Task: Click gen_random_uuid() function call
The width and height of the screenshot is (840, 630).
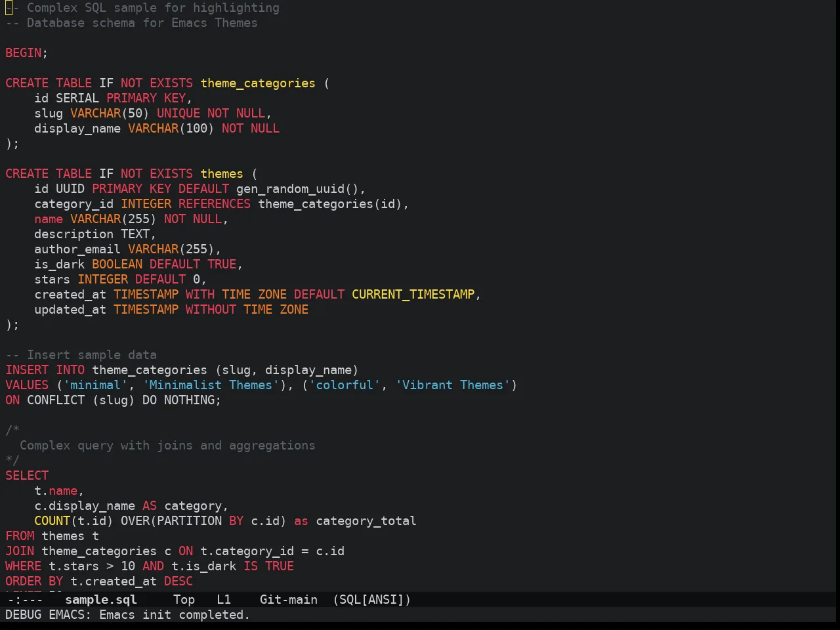Action: [297, 189]
